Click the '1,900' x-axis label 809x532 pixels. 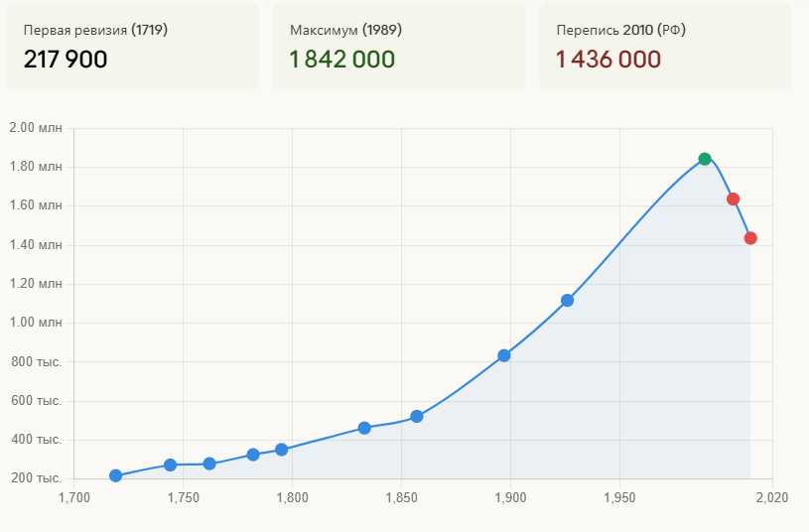(511, 498)
